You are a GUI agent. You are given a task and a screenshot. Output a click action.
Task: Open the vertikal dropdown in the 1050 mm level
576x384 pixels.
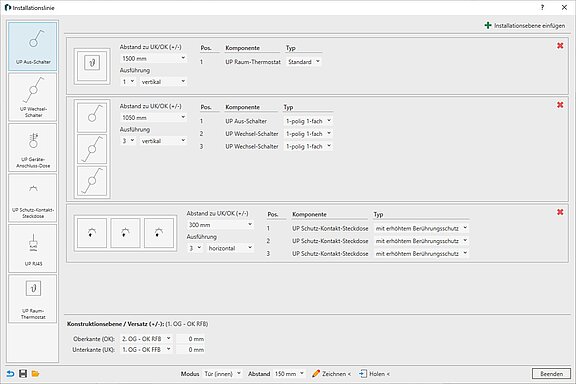[163, 141]
